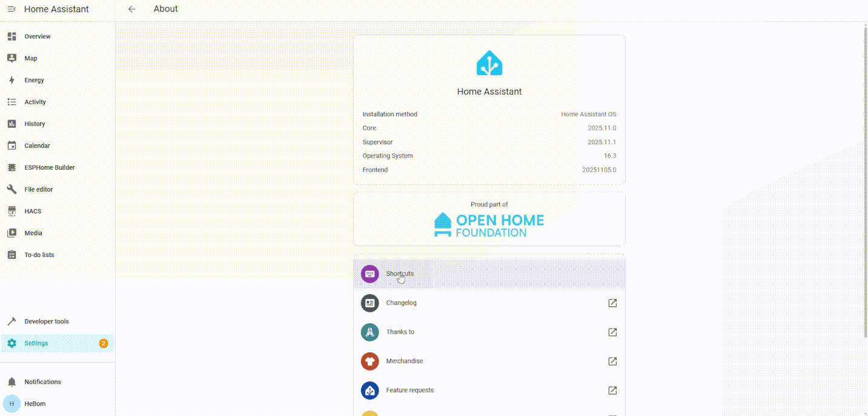
Task: Click the Changelog newspaper icon
Action: 370,303
